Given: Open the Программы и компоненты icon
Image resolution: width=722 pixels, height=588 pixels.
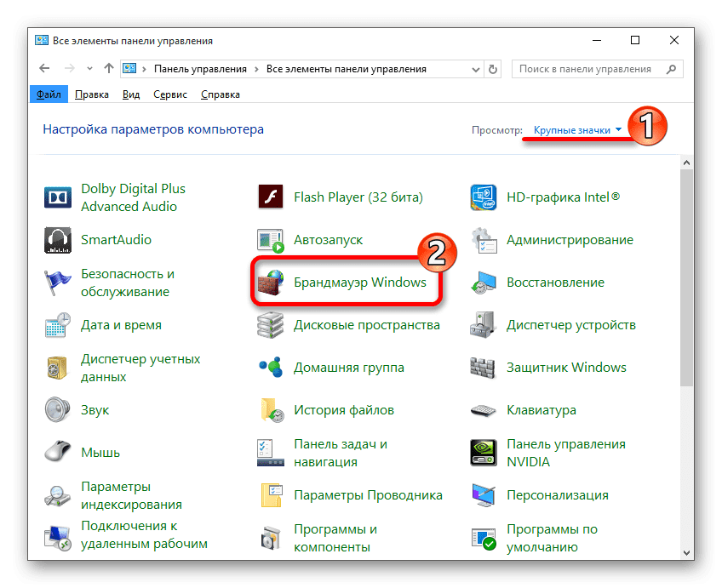Looking at the screenshot, I should [271, 538].
